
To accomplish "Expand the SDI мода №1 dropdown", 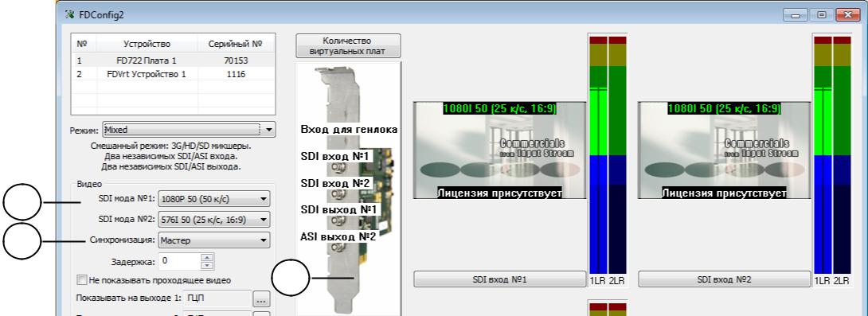I will coord(213,198).
